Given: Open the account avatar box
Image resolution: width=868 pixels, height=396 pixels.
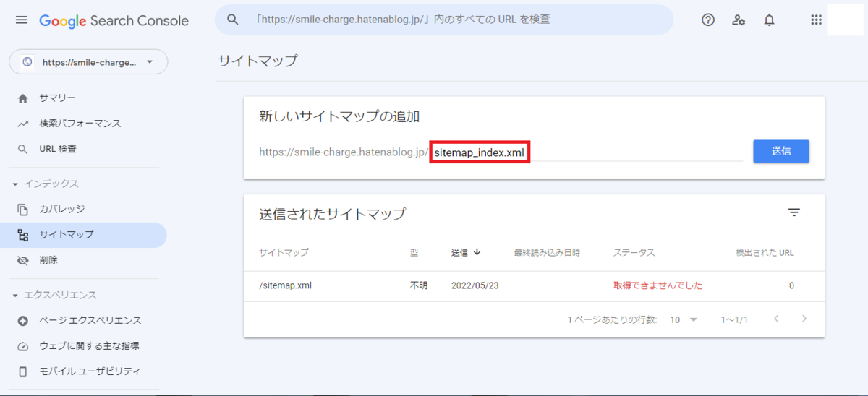Looking at the screenshot, I should (845, 20).
